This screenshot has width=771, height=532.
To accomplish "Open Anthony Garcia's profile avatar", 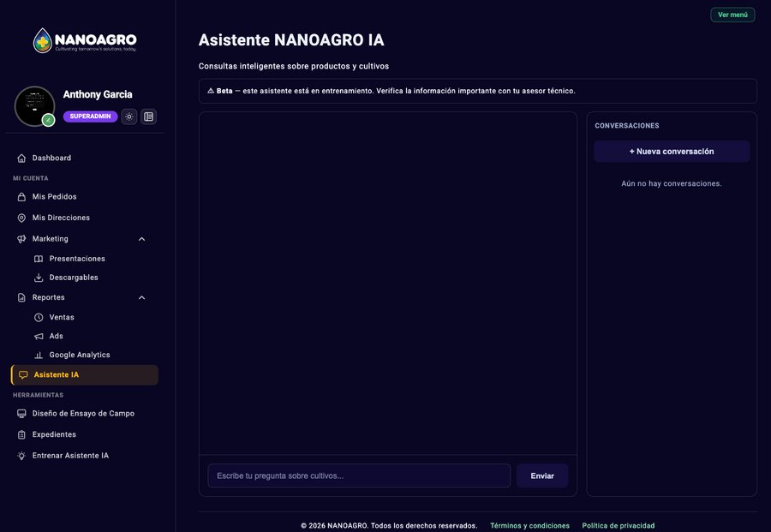I will [34, 106].
